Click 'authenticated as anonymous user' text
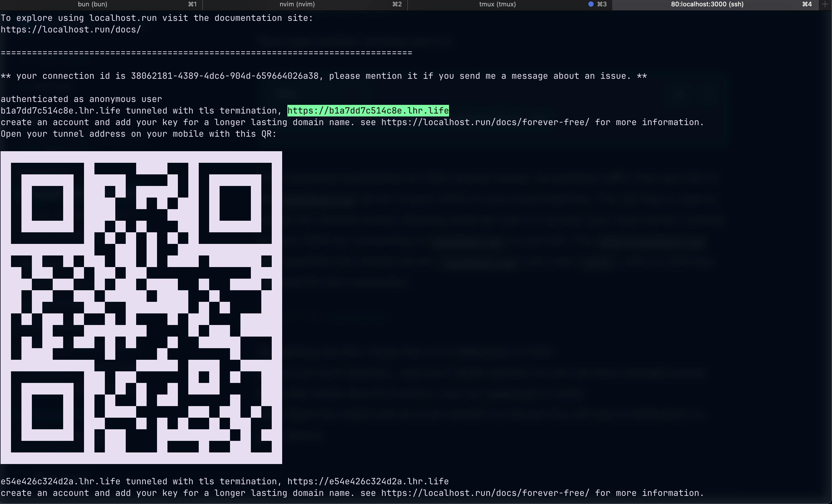The height and width of the screenshot is (504, 832). pos(81,99)
